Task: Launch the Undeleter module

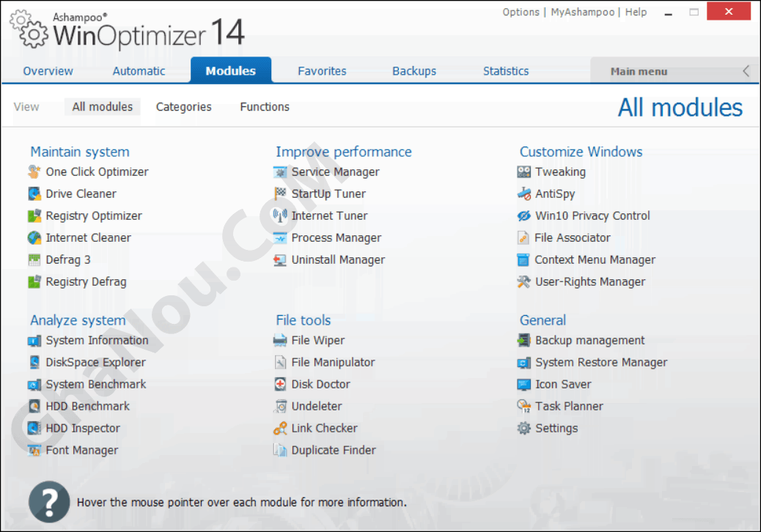Action: (x=317, y=406)
